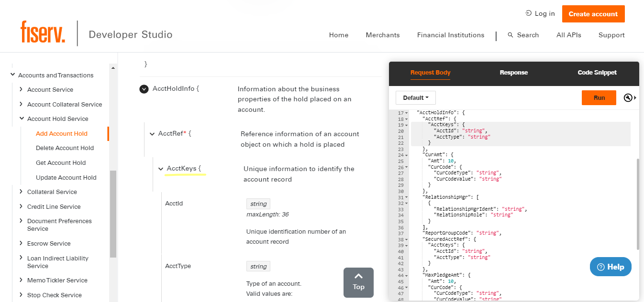Click code editor vertical scrollbar
The height and width of the screenshot is (302, 644).
point(637,204)
